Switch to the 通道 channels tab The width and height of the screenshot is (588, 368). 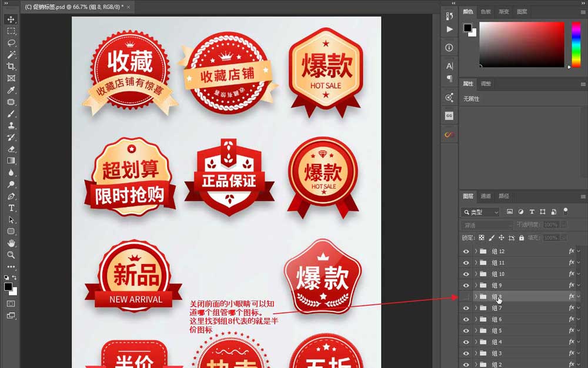click(x=486, y=196)
